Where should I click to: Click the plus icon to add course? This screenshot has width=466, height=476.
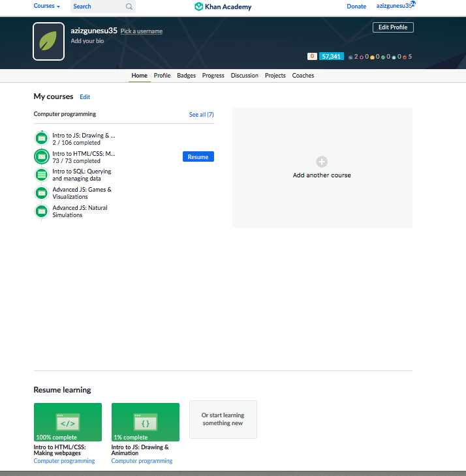322,162
